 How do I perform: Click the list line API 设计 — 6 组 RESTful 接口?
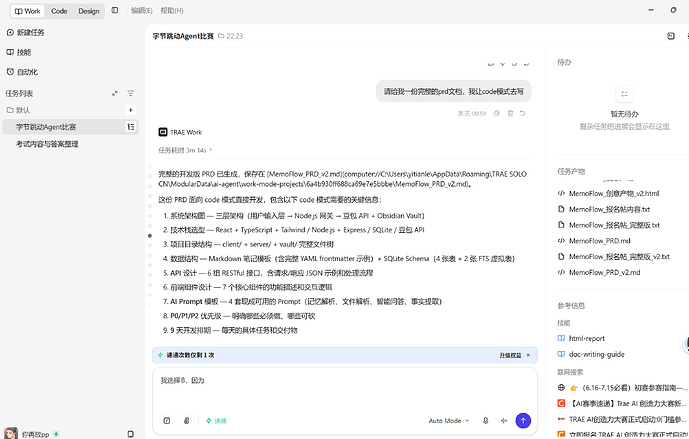pos(268,273)
